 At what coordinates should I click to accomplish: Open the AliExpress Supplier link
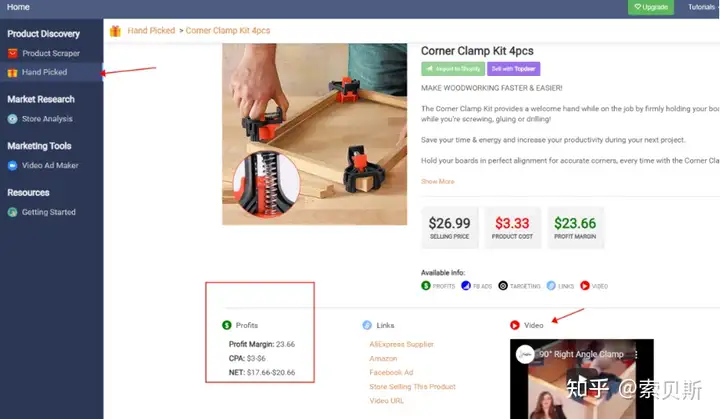tap(401, 344)
